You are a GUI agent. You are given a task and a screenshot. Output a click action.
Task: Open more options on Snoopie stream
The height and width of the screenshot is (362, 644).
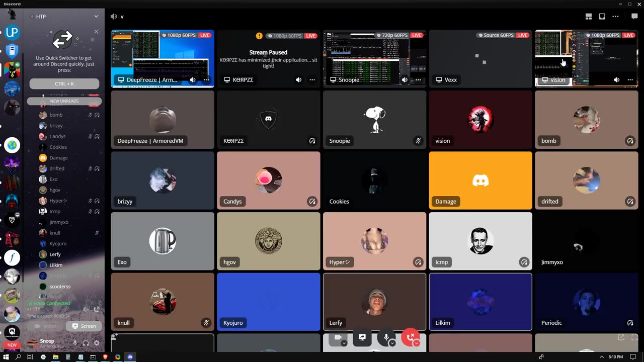click(x=418, y=80)
